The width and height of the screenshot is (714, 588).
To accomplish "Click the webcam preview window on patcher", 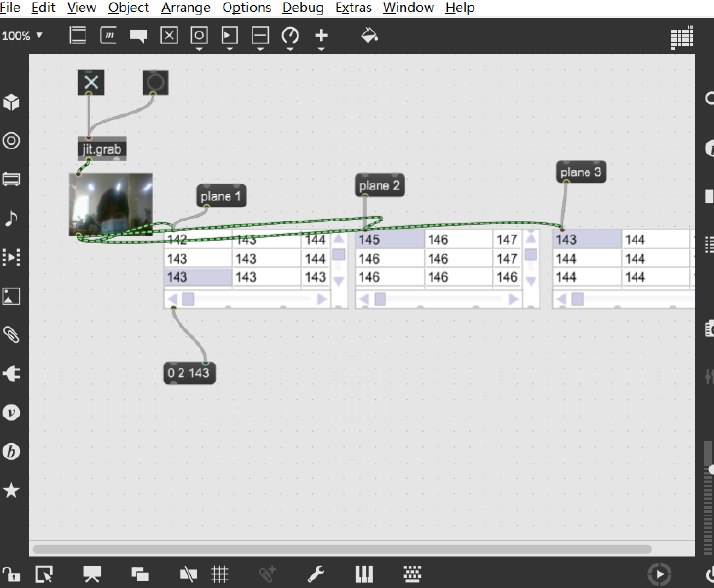I will [x=111, y=205].
